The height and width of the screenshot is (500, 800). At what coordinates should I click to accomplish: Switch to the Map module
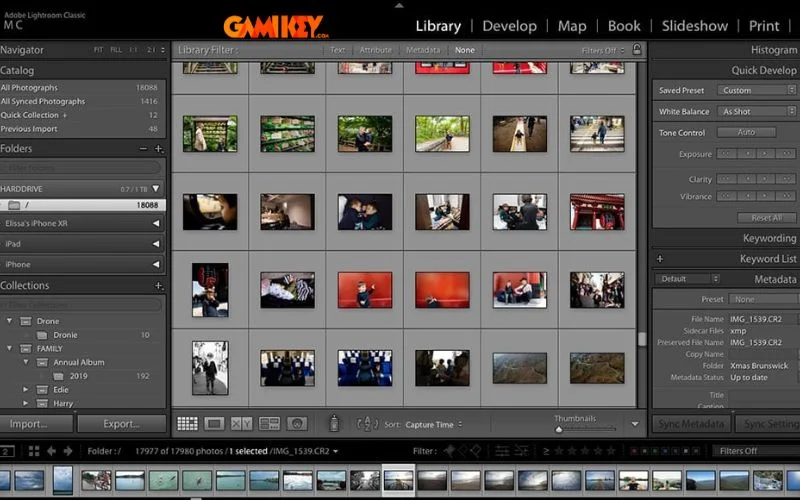pos(572,26)
